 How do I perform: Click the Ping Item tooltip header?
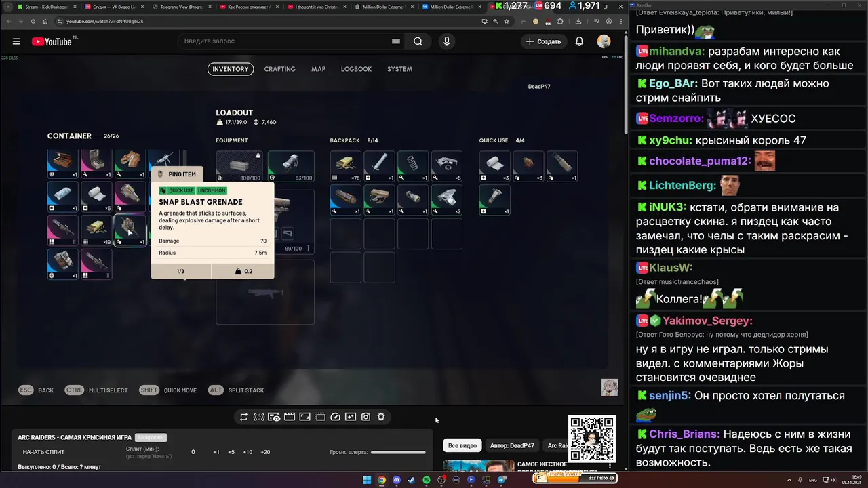[x=176, y=174]
